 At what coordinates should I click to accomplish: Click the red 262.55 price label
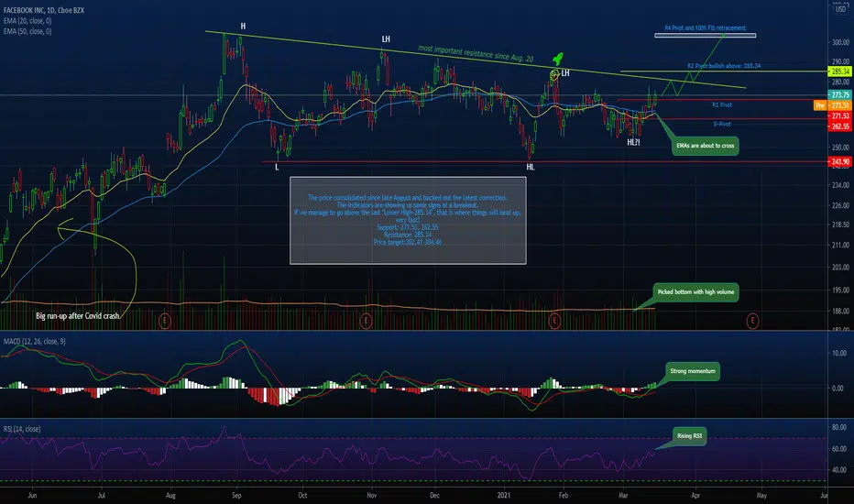coord(839,126)
